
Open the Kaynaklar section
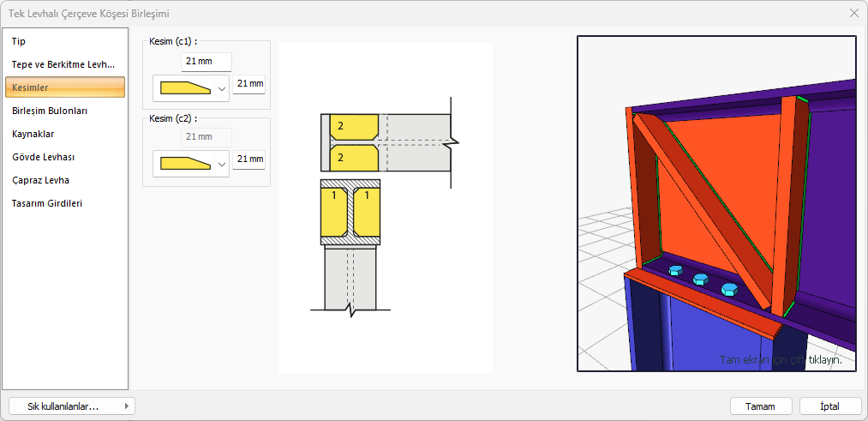[x=65, y=134]
